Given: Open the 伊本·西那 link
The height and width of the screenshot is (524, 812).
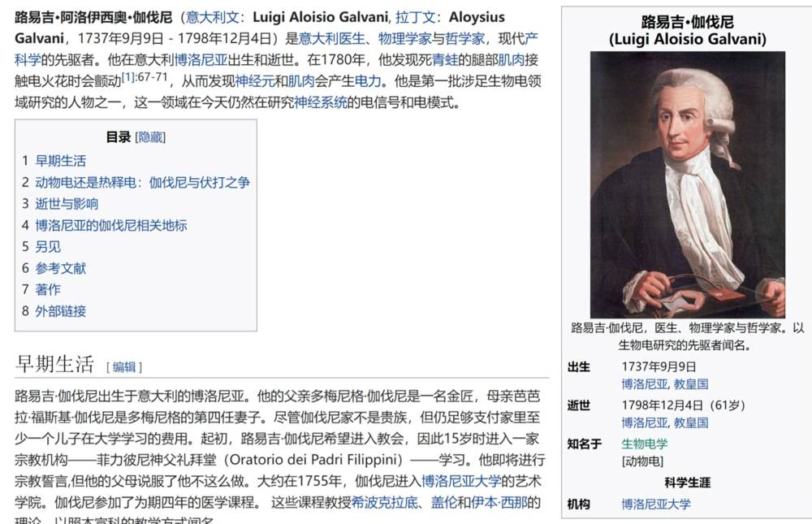Looking at the screenshot, I should 499,502.
